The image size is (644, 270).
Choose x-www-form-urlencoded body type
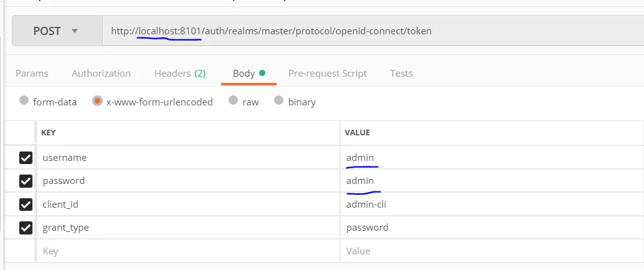[97, 101]
